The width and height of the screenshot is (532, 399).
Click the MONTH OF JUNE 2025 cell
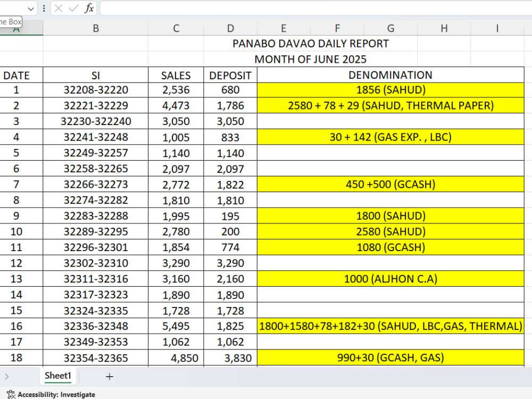click(x=311, y=60)
